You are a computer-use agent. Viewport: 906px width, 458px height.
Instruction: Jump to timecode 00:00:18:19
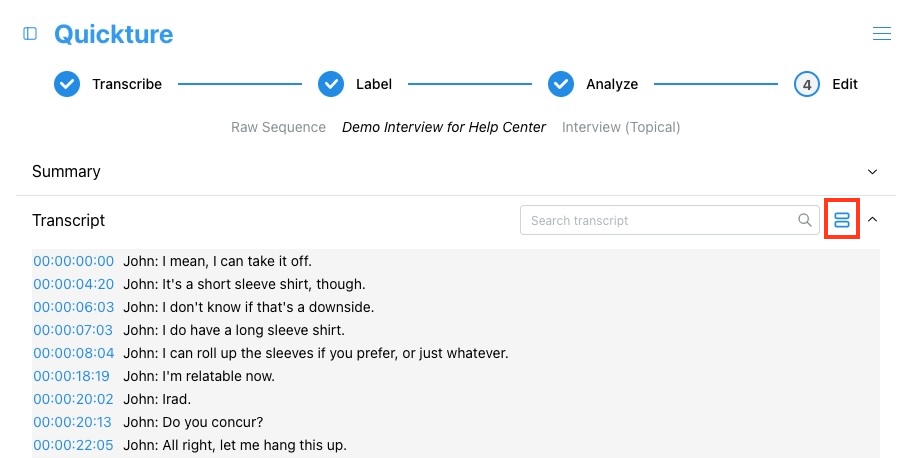72,376
